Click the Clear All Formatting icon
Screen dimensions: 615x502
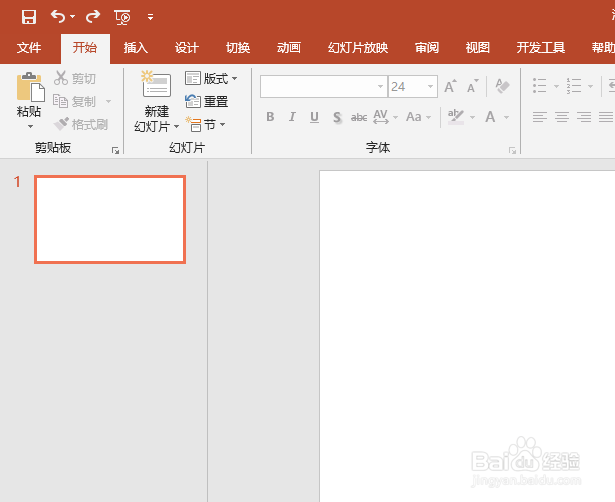pyautogui.click(x=502, y=86)
